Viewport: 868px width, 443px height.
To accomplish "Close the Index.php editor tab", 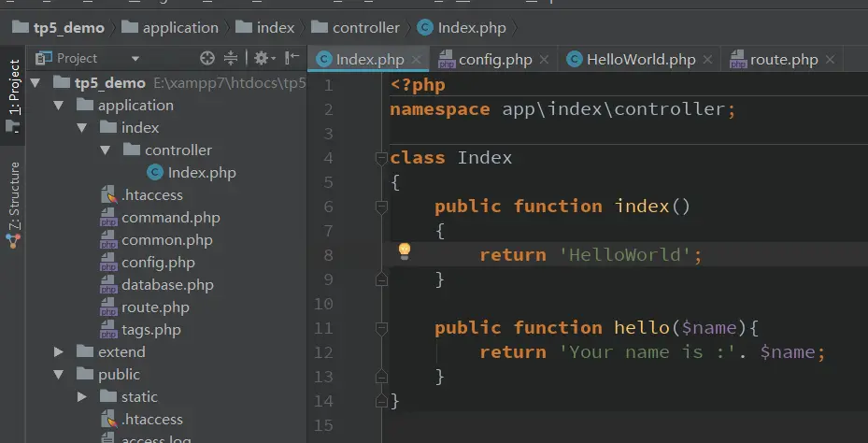I will 417,60.
